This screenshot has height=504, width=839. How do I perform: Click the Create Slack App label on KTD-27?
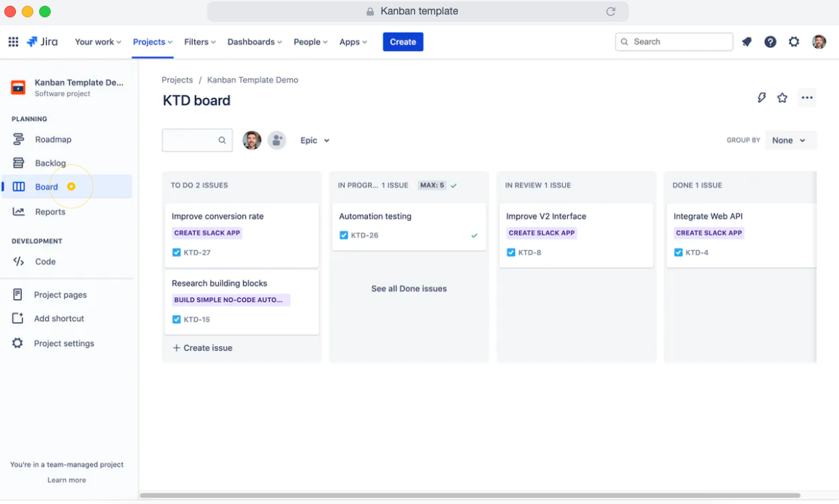(207, 232)
